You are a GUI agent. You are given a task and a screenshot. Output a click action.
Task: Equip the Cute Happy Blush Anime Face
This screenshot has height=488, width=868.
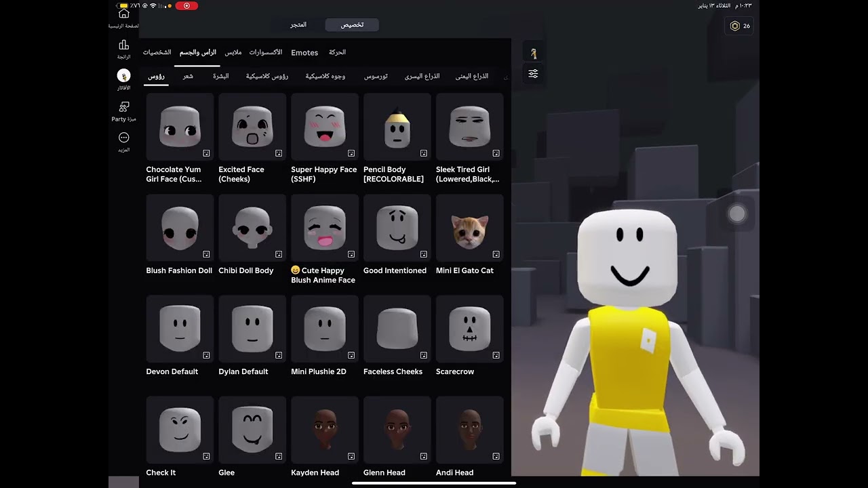click(x=325, y=228)
